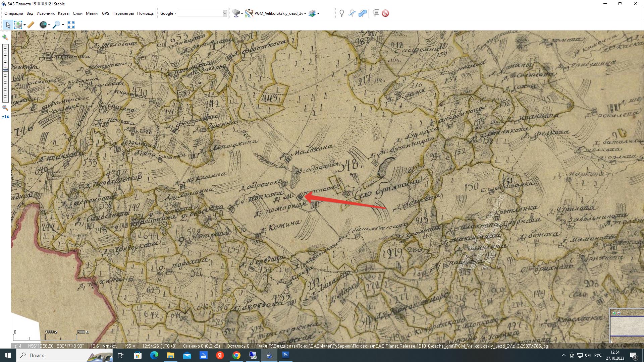Viewport: 644px width, 362px height.
Task: Open the Параметры menu
Action: [x=123, y=13]
